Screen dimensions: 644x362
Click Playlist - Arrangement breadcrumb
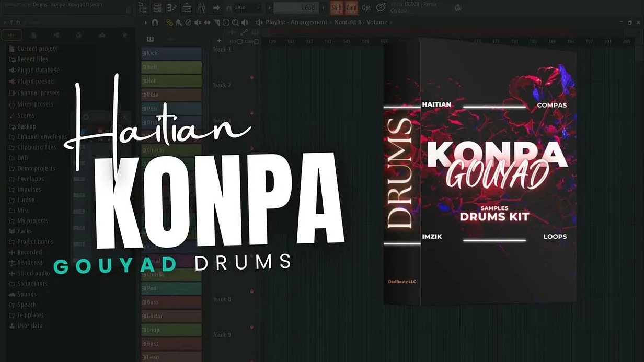tap(296, 22)
